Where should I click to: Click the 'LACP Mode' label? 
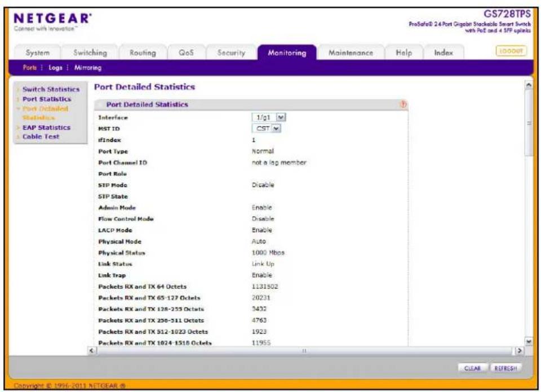tap(115, 230)
